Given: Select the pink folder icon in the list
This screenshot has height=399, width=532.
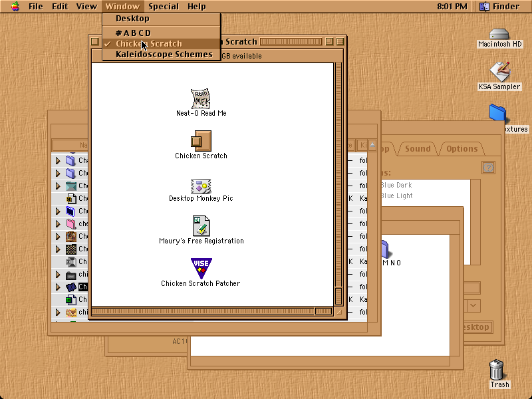Looking at the screenshot, I should (71, 224).
